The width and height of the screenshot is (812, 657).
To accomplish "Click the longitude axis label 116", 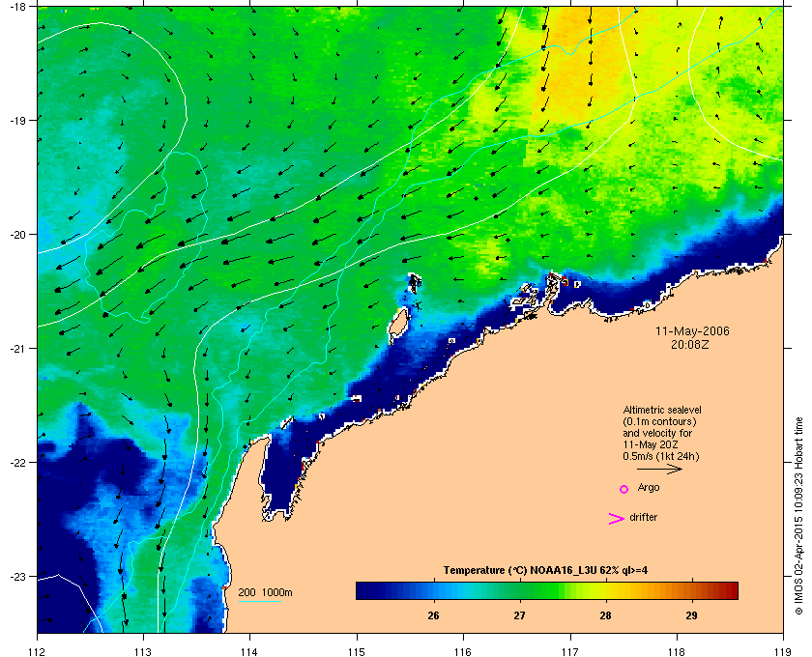I will pos(463,652).
